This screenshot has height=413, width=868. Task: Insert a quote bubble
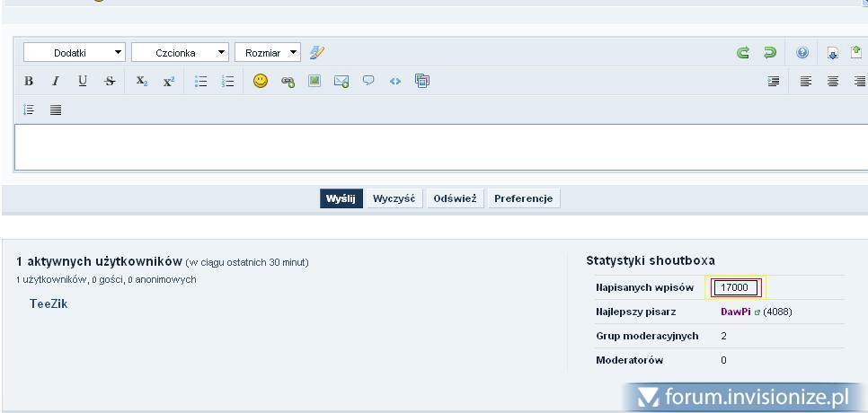coord(368,81)
